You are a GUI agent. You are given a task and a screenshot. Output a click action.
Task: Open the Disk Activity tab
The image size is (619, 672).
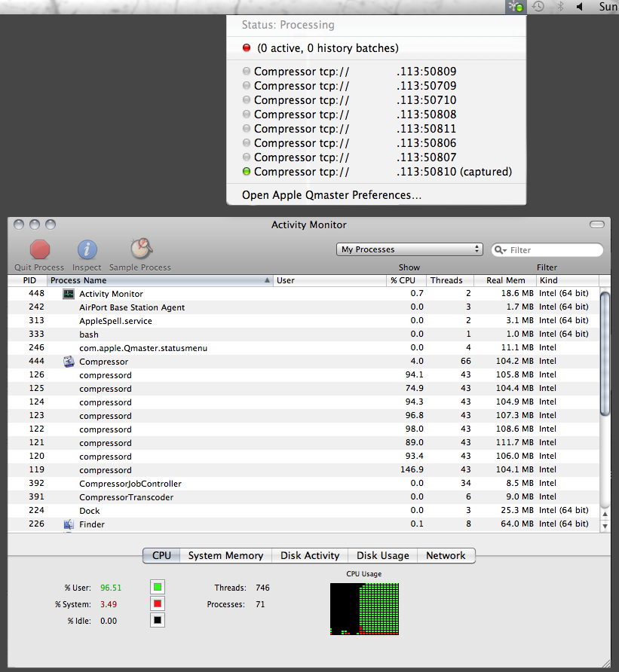[310, 555]
